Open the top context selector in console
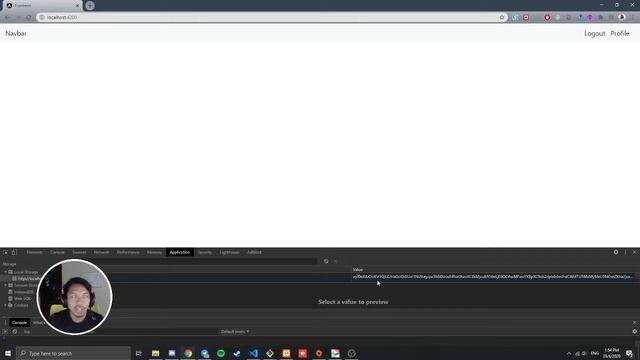This screenshot has height=360, width=640. (27, 331)
